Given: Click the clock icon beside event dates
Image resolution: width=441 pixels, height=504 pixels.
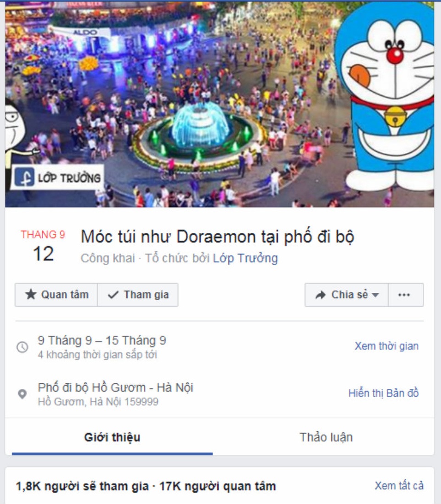Looking at the screenshot, I should 22,347.
